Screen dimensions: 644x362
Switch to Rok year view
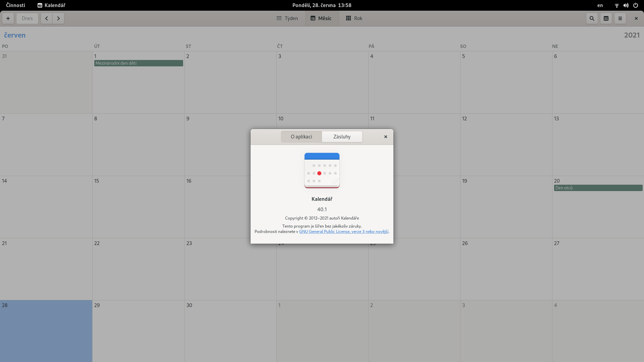[x=354, y=18]
